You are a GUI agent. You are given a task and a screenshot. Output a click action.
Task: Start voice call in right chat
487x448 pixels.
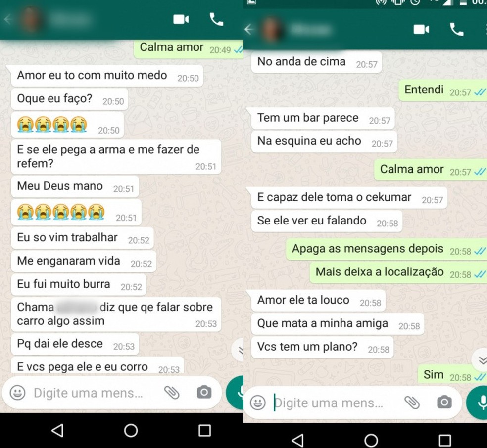point(456,30)
